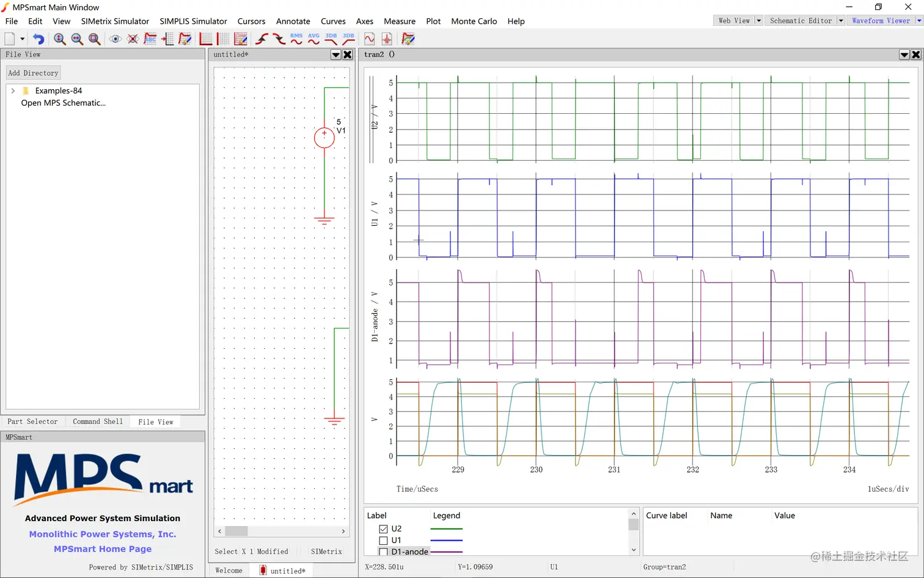This screenshot has width=924, height=578.
Task: Select the Examples-84 folder row
Action: click(x=59, y=91)
